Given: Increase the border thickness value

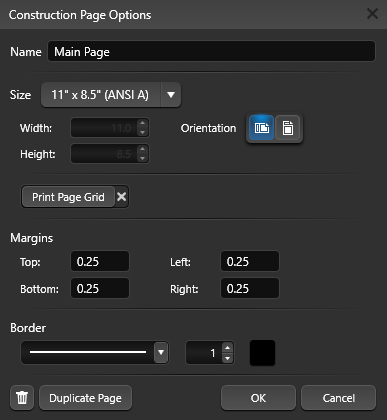Looking at the screenshot, I should click(227, 348).
